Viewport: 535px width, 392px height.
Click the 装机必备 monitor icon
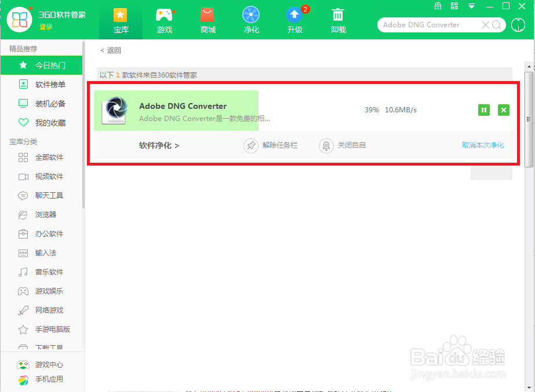point(23,103)
